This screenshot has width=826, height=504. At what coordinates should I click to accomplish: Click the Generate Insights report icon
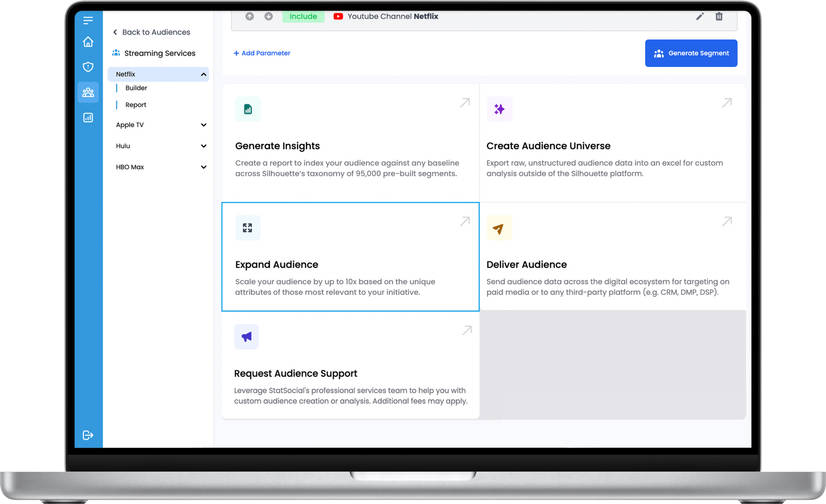(x=248, y=109)
